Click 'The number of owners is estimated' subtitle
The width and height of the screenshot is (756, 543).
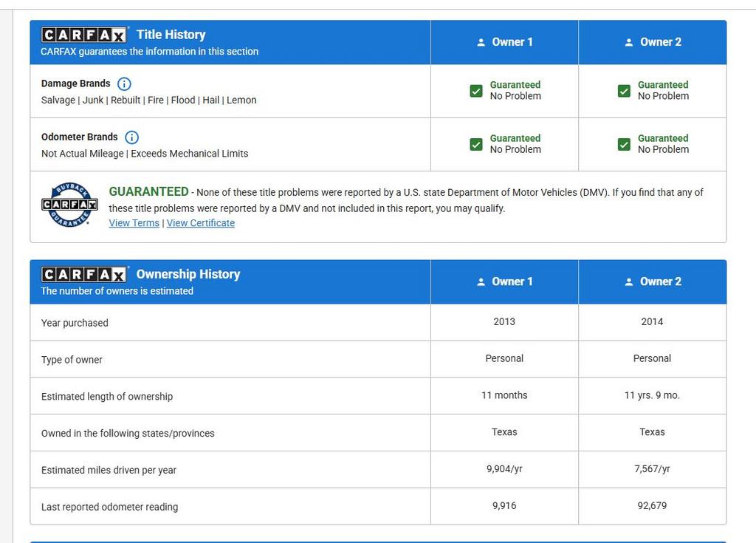pyautogui.click(x=117, y=291)
